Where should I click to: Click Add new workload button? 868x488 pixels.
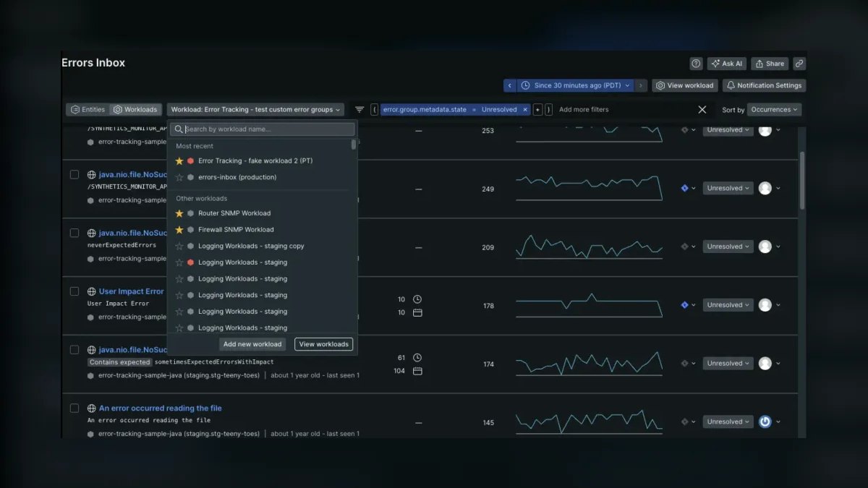coord(252,344)
